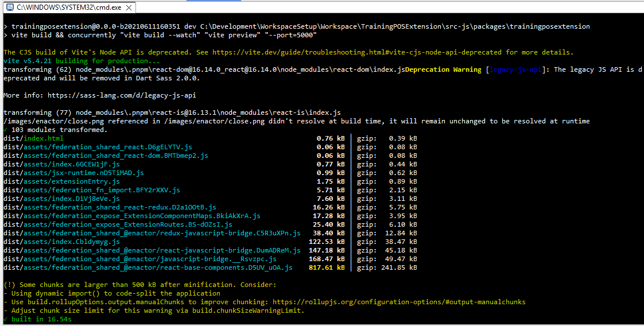Click the extensionEntry.js file entry

[71, 181]
